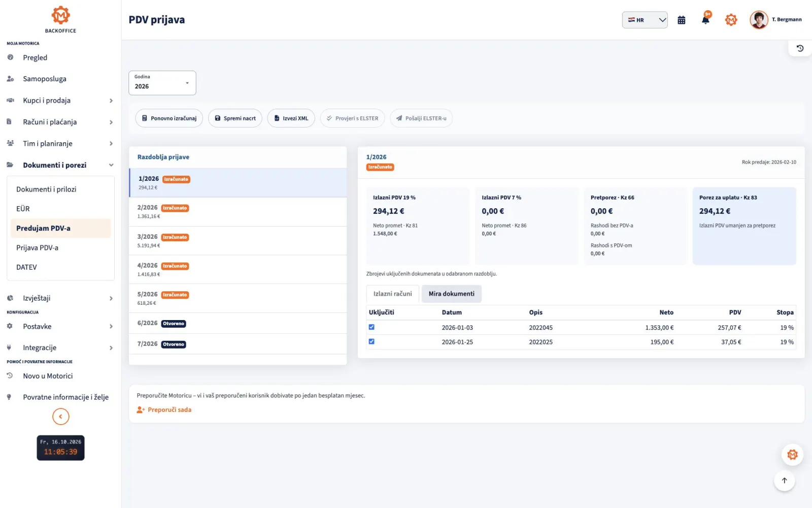Uncheck the include box for document 2022025
The height and width of the screenshot is (508, 812).
[x=371, y=341]
